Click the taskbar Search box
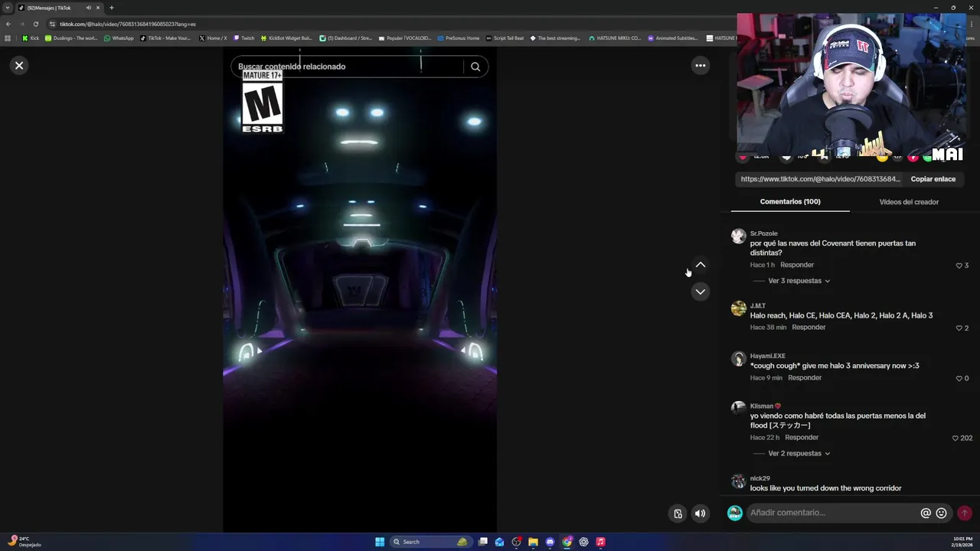 click(430, 542)
